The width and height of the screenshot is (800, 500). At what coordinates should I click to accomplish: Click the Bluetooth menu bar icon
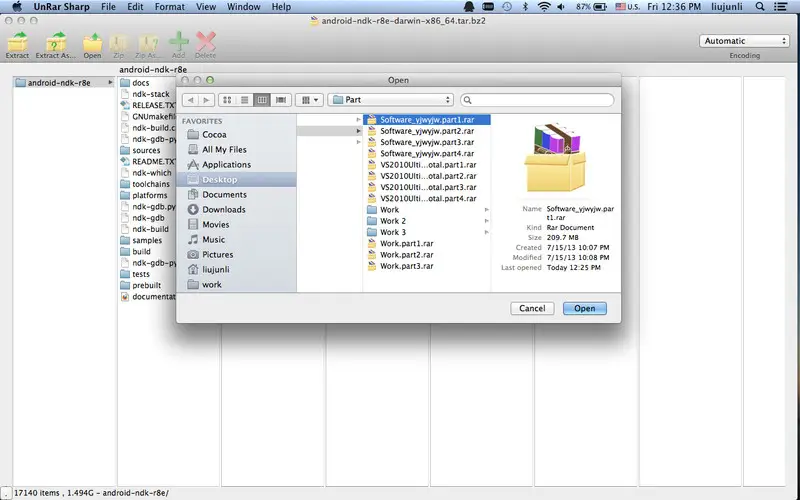525,7
